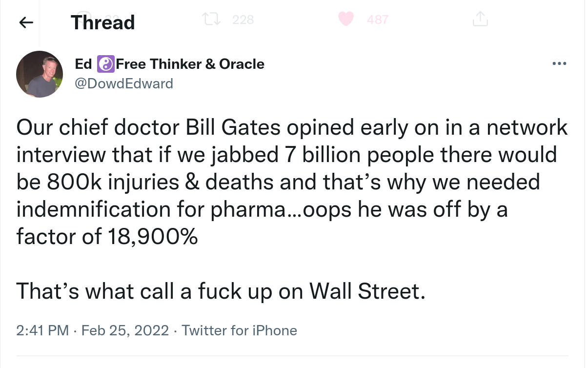This screenshot has width=588, height=368.
Task: View the 487 likes count
Action: coord(377,20)
